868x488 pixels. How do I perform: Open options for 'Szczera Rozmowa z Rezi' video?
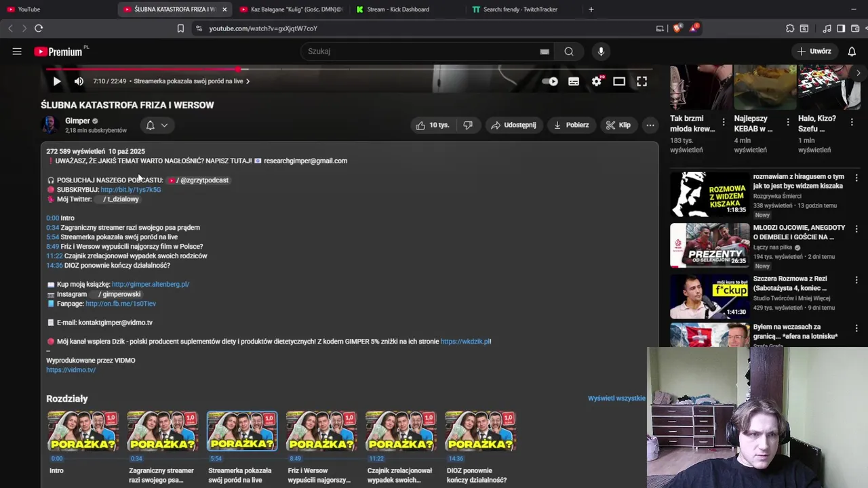pos(856,280)
